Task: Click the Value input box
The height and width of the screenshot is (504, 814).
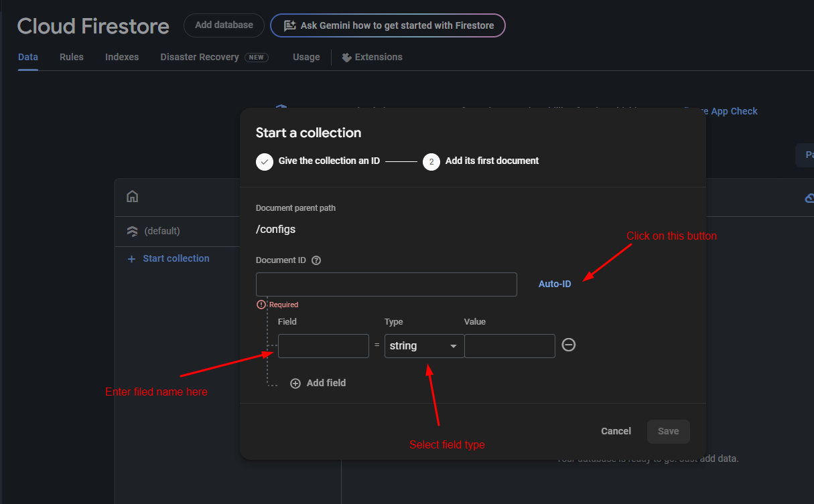Action: click(509, 346)
